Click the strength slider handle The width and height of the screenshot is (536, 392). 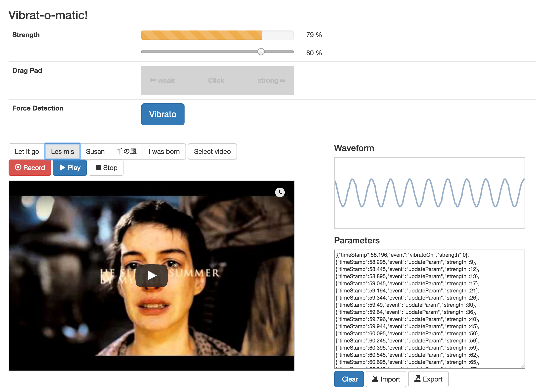(261, 52)
